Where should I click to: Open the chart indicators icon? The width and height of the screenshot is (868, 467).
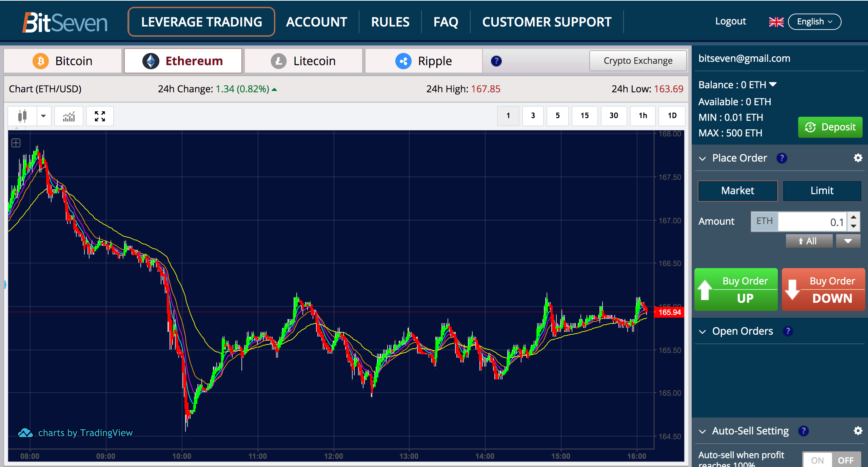(69, 116)
